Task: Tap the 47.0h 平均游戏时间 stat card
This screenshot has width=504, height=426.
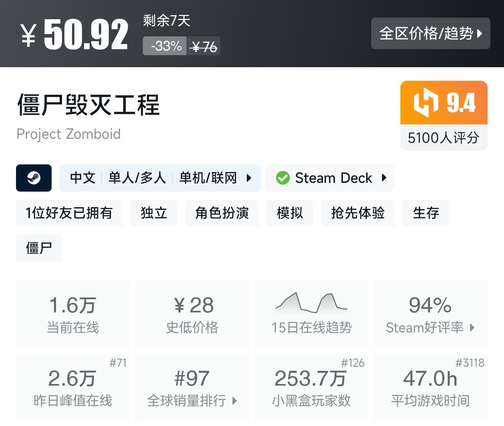Action: (430, 388)
